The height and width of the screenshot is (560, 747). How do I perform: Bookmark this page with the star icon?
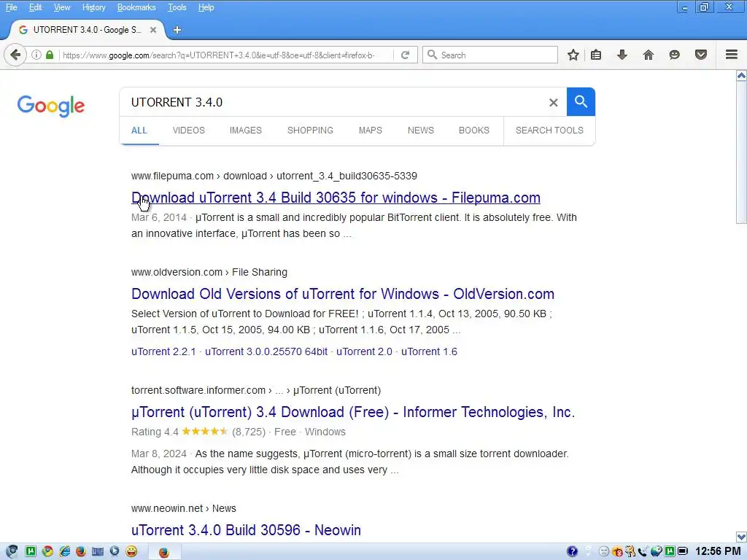[x=573, y=55]
